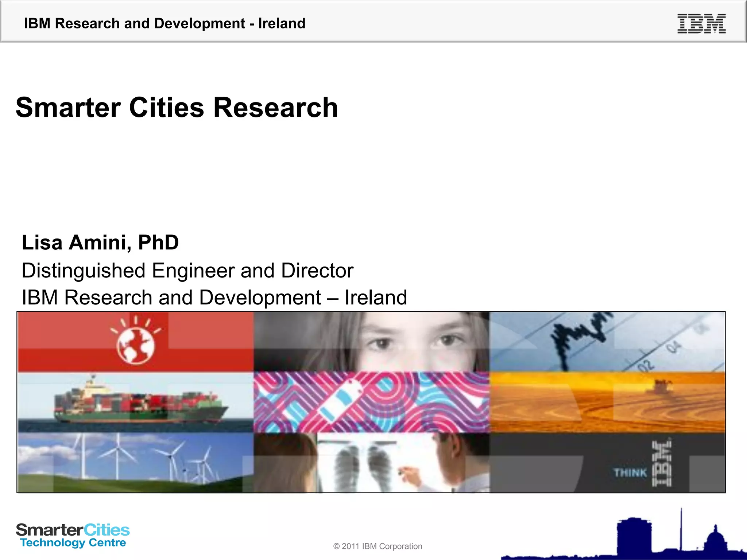Click the container ship photo tile
747x560 pixels.
tap(135, 402)
